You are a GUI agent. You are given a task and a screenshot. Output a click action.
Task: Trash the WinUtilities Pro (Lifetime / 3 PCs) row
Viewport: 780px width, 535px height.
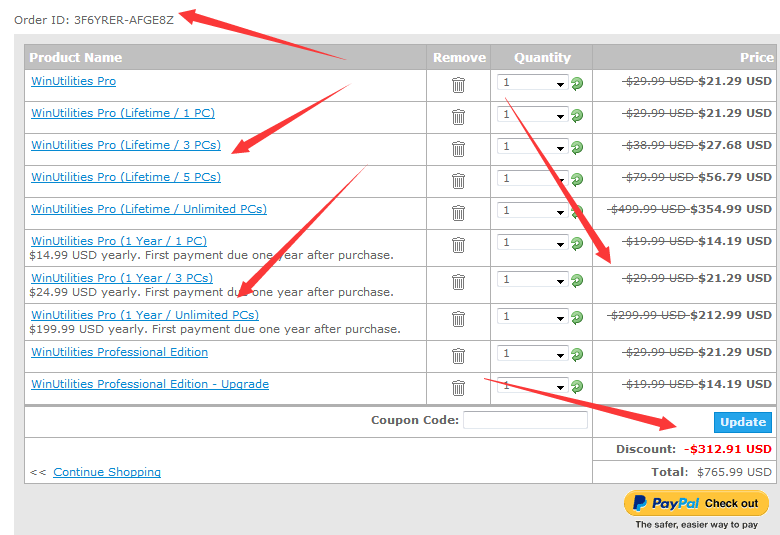coord(458,149)
